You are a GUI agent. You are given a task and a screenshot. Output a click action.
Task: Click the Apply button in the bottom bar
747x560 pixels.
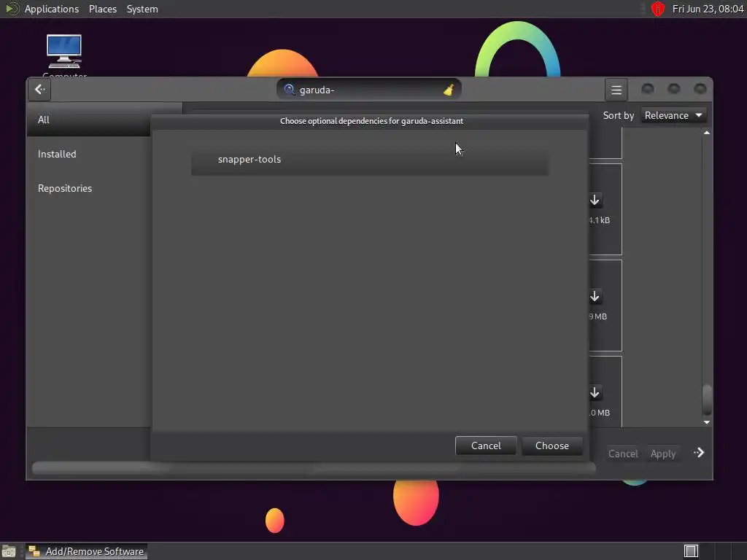[x=662, y=454]
